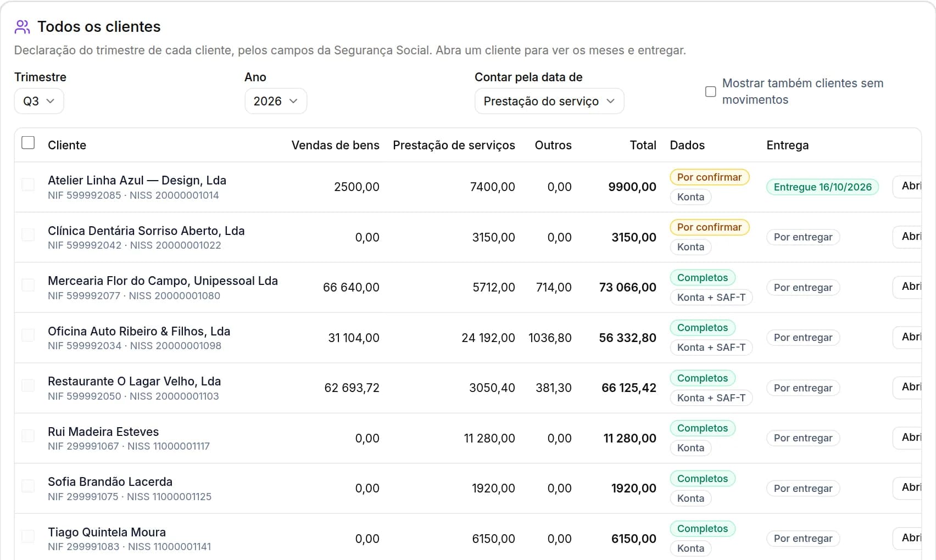Tick Rui Madeira Esteves row checkbox
Screen dimensions: 936x560
tap(28, 436)
